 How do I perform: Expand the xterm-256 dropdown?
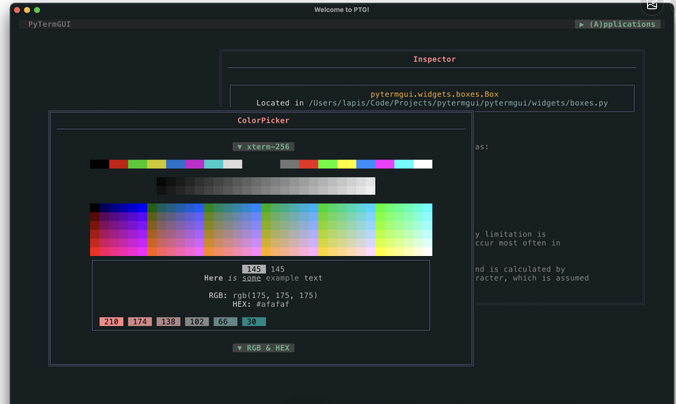pos(263,146)
